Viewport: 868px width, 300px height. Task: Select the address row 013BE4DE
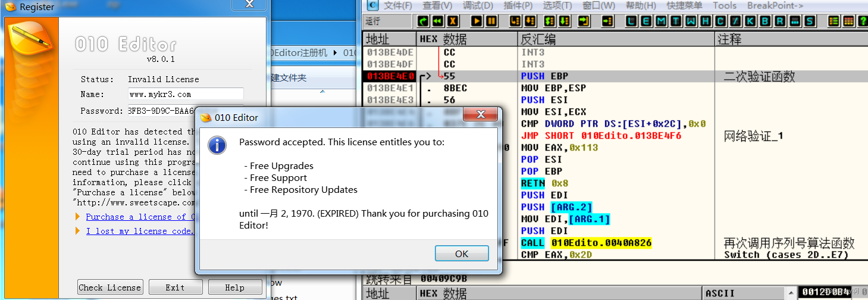389,52
